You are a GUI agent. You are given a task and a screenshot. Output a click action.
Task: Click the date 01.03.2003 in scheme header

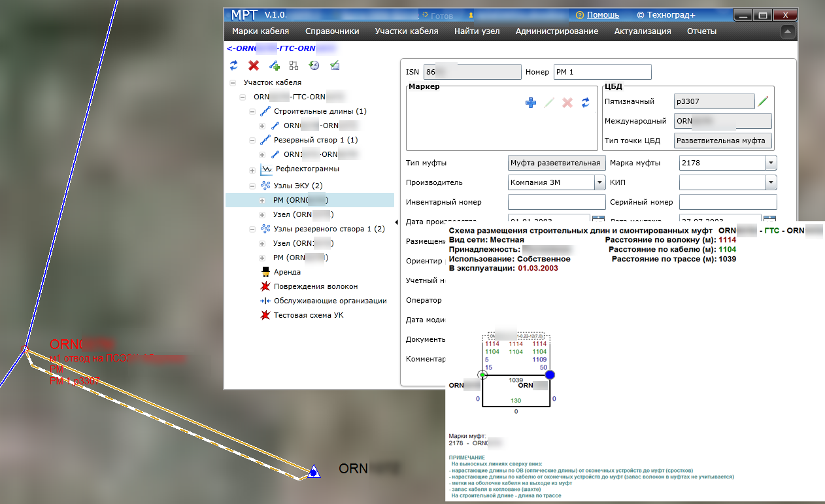coord(538,268)
